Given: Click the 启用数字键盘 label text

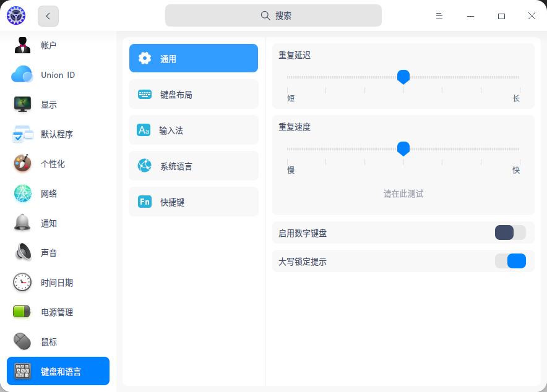Looking at the screenshot, I should tap(303, 233).
